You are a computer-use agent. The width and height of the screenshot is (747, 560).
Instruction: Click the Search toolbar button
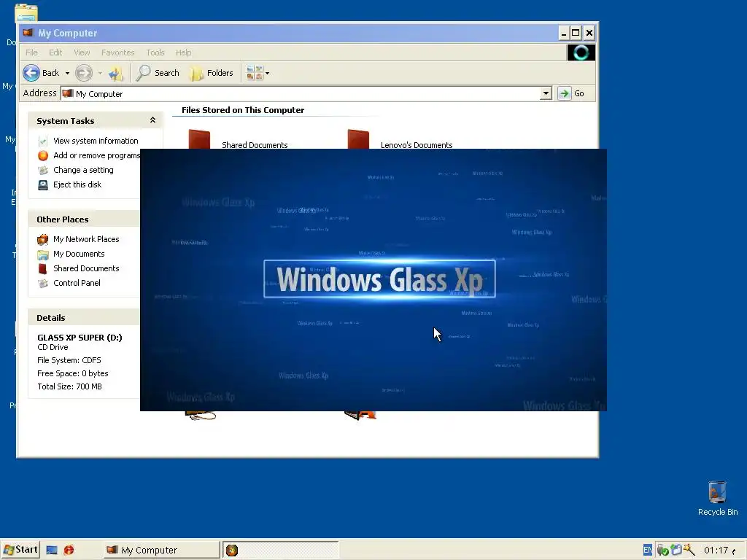point(158,73)
